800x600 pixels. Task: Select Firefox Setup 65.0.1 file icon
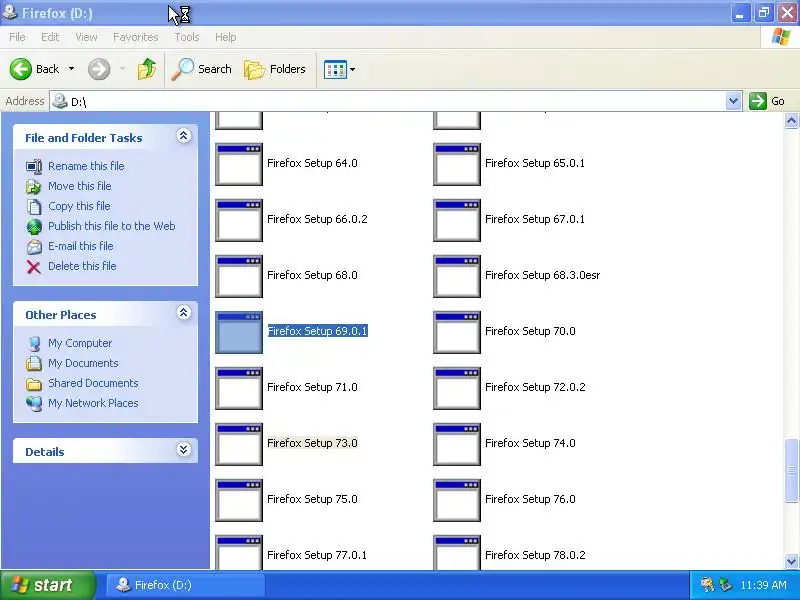(457, 164)
